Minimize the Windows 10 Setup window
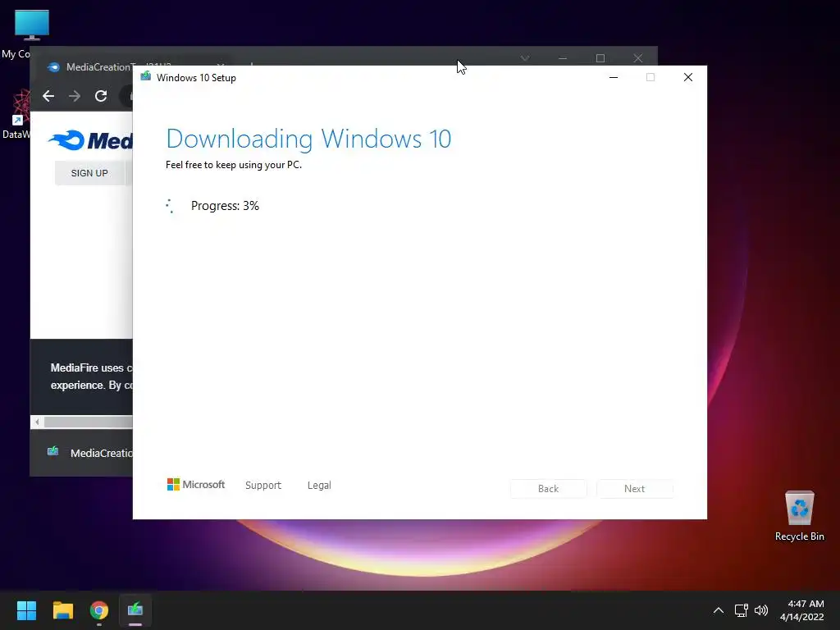 click(x=614, y=78)
